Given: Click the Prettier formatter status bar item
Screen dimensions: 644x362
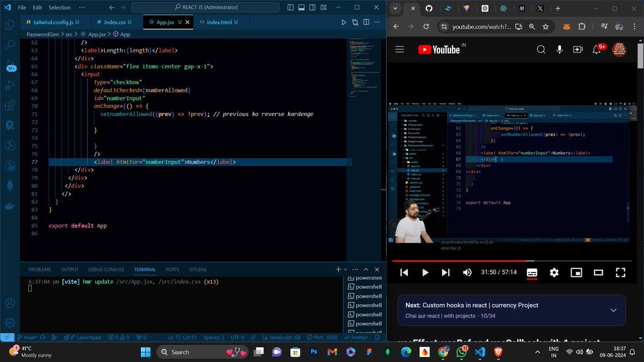Looking at the screenshot, I should (357, 337).
